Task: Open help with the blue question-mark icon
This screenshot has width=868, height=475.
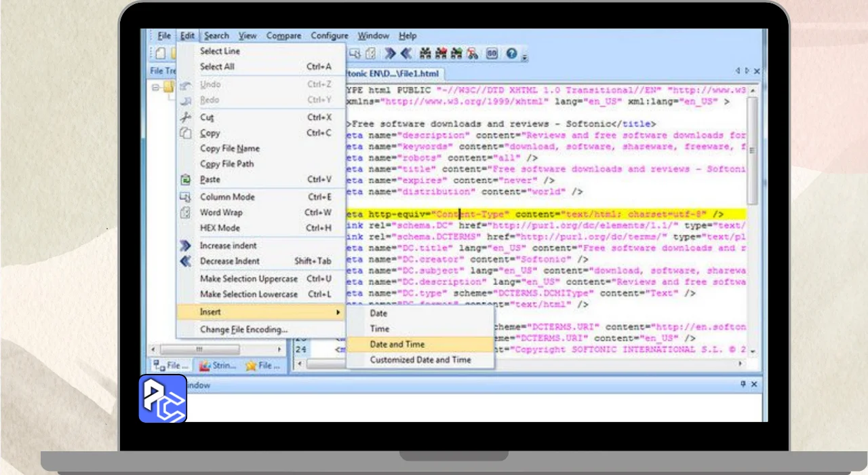Action: click(512, 53)
